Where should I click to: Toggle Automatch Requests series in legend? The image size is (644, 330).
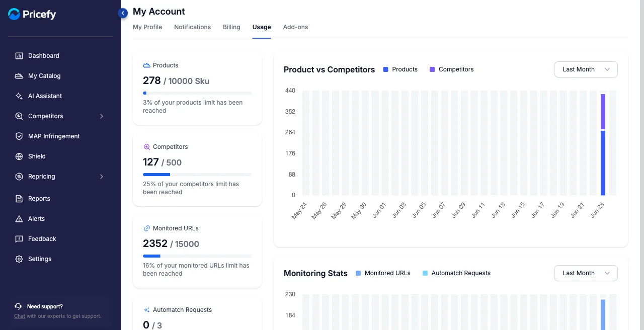point(456,273)
